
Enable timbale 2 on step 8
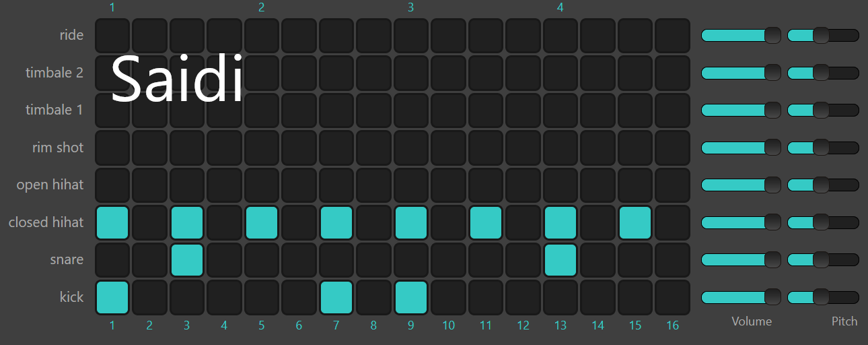(373, 73)
